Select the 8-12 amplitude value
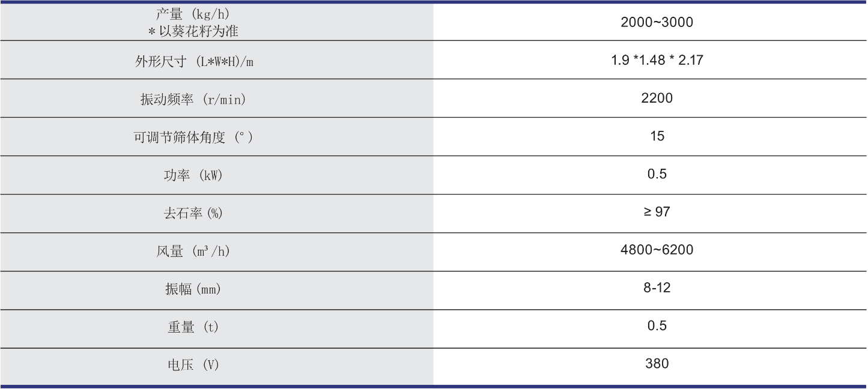 point(657,288)
